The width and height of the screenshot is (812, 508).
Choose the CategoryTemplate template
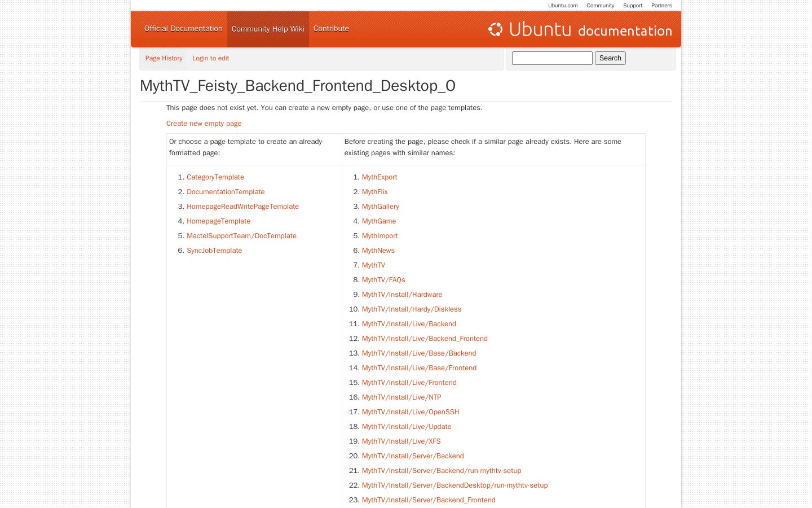click(x=215, y=177)
